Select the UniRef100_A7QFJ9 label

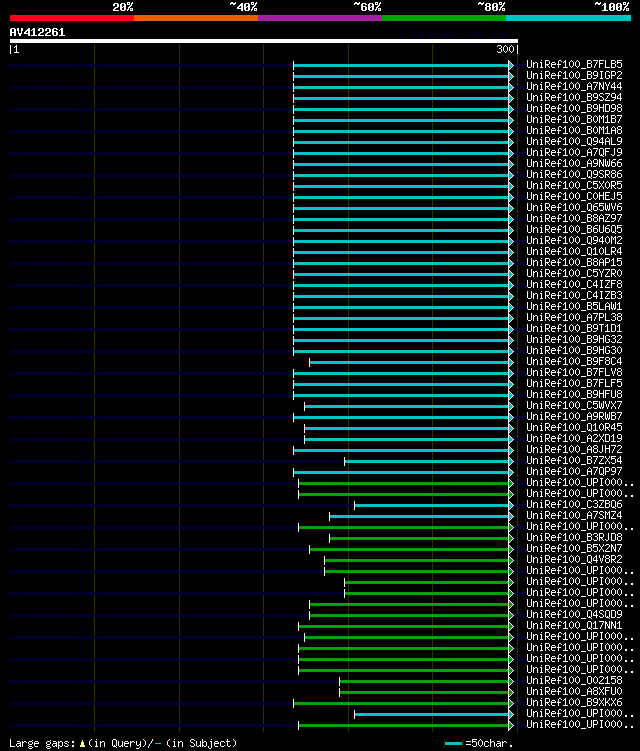point(574,152)
